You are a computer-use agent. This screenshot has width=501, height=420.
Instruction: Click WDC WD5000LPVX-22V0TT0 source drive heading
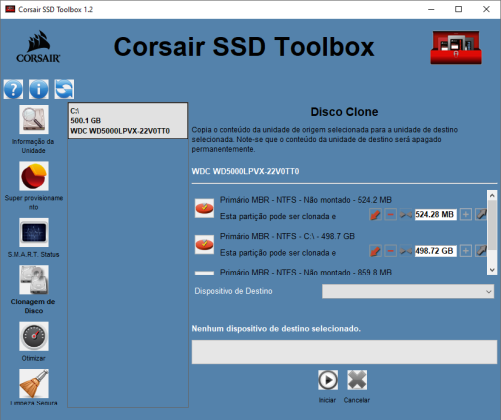coord(245,171)
